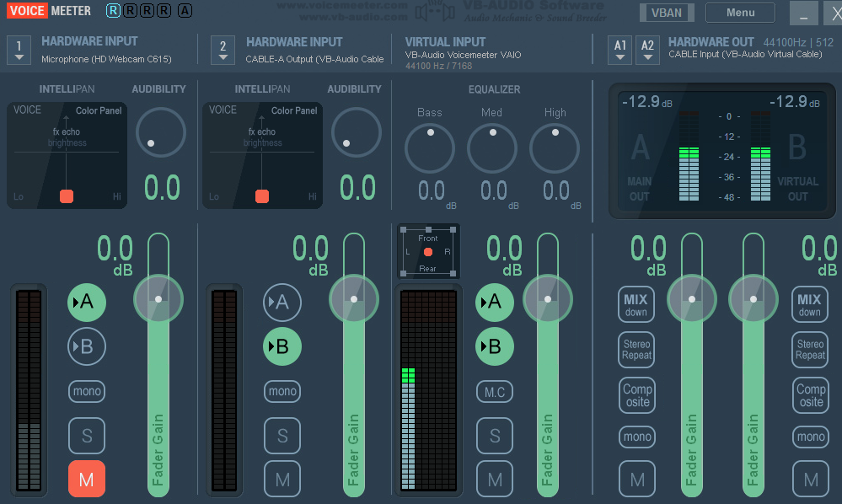Click the Virtual Out B level meter
Viewport: 842px width, 504px height.
[x=760, y=156]
